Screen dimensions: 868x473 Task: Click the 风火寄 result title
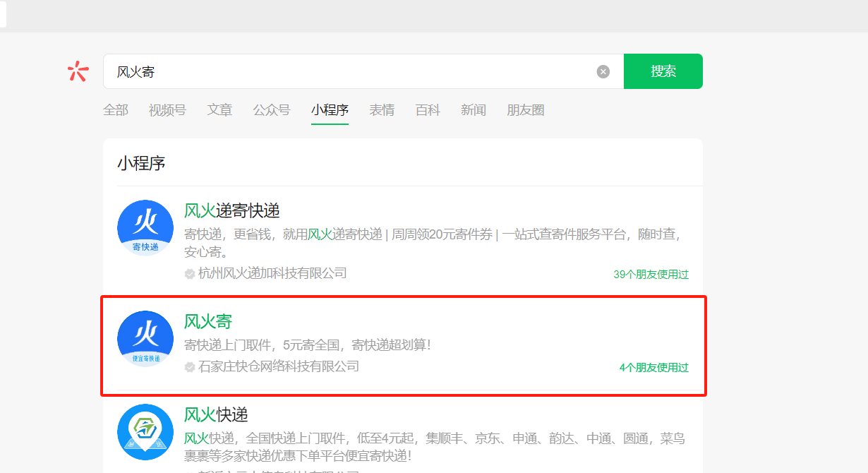pyautogui.click(x=208, y=322)
